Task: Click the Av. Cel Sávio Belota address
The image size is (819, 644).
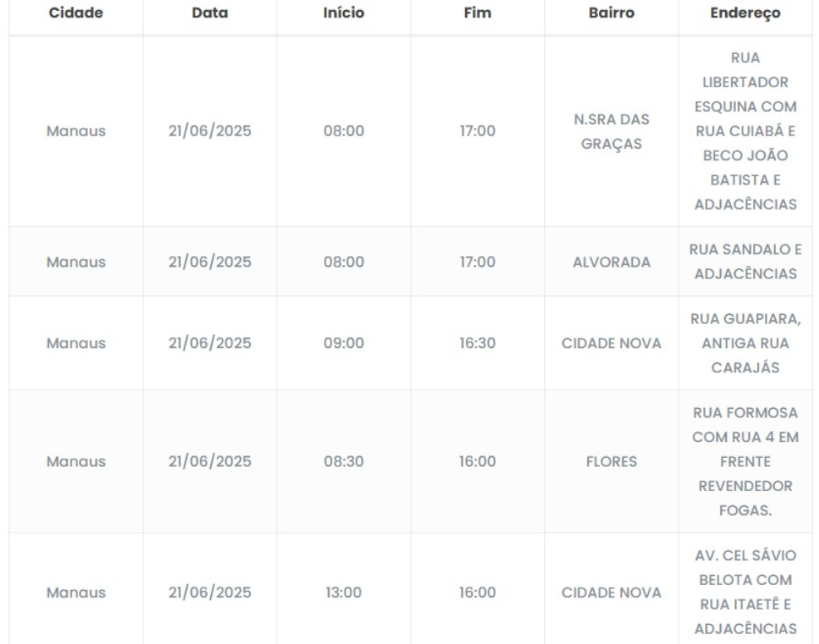Action: coord(745,592)
